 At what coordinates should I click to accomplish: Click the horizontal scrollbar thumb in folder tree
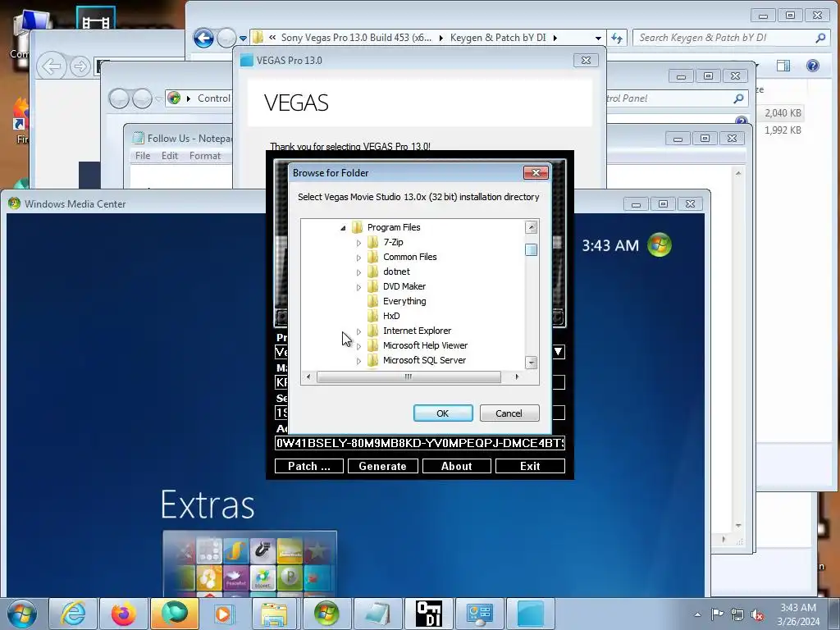[x=409, y=377]
